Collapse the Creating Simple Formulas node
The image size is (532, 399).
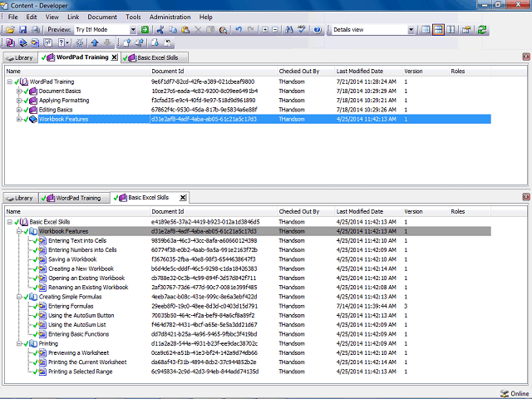tap(19, 297)
